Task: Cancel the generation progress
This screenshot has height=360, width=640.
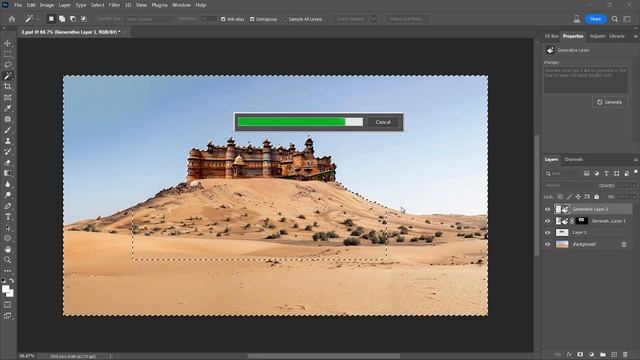Action: point(383,122)
